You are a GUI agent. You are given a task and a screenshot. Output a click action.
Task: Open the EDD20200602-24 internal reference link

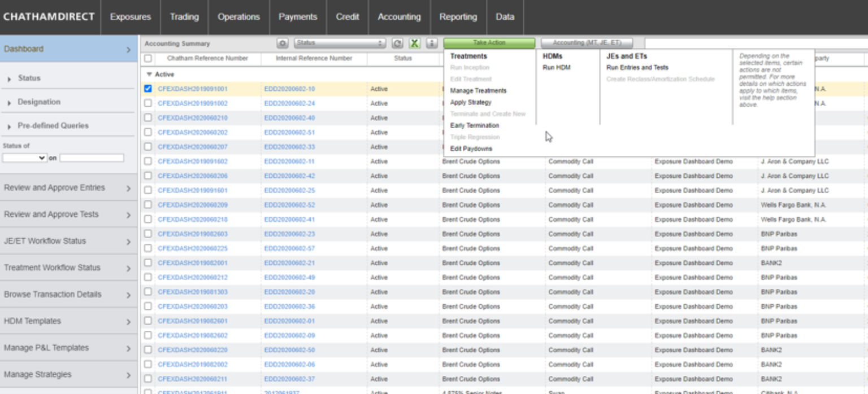(289, 104)
